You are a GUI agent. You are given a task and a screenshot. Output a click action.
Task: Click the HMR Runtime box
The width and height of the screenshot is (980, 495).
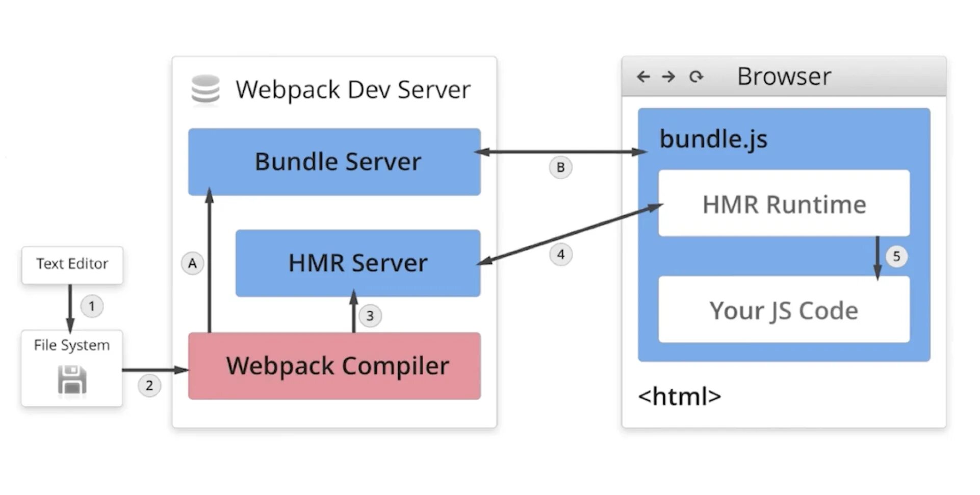(x=784, y=203)
